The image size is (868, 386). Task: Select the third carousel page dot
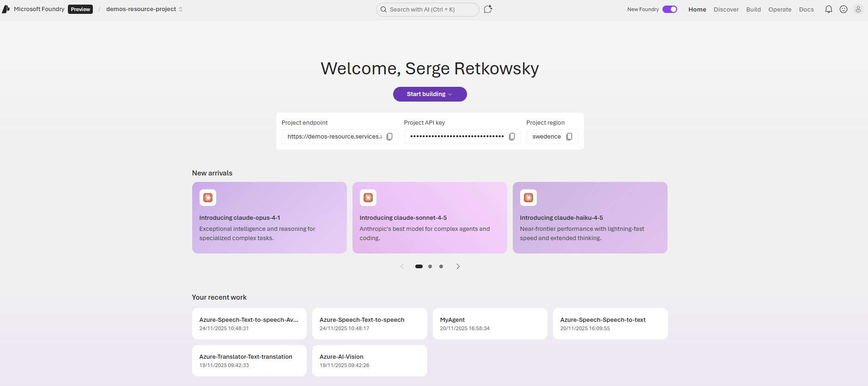point(441,266)
